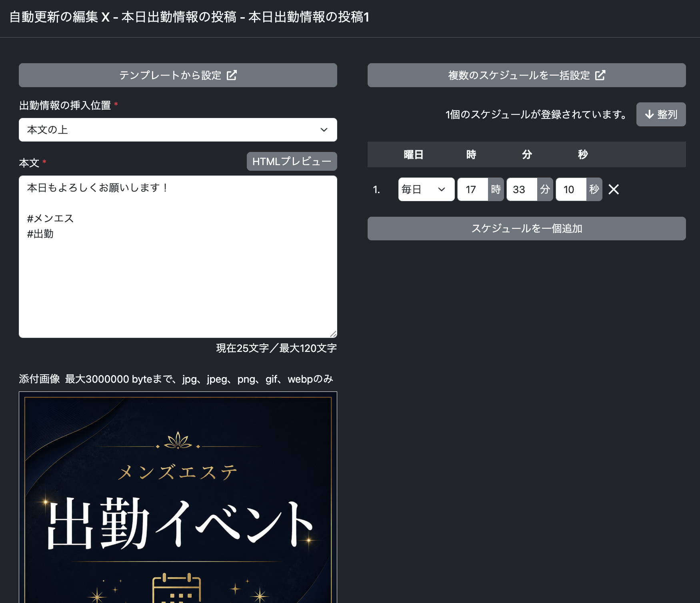Click the 整列 sort button
Screen dimensions: 700x603
point(661,114)
